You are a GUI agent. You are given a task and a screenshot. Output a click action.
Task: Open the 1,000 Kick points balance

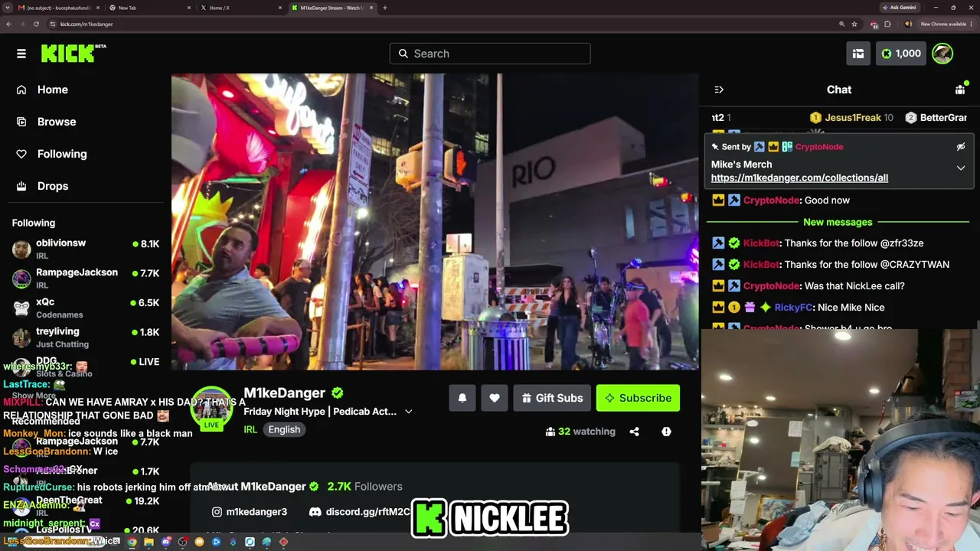(x=901, y=54)
